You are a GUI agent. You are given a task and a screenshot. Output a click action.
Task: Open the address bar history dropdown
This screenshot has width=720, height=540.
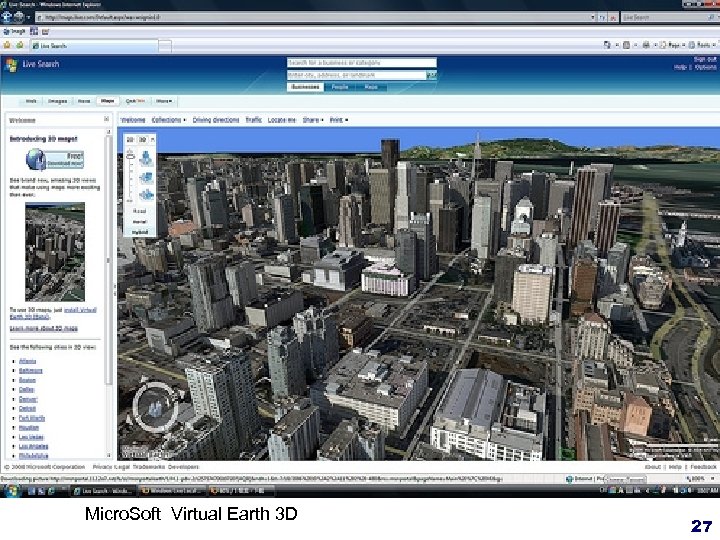592,17
